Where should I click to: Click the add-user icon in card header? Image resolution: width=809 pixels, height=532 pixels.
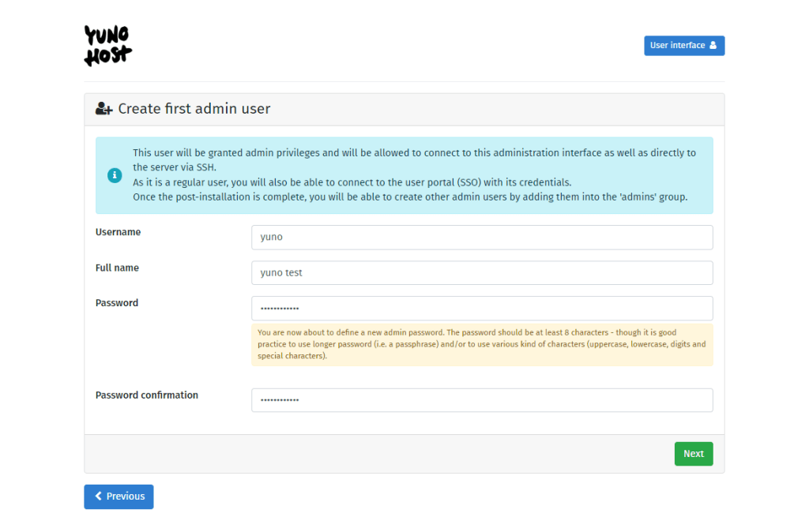point(103,109)
